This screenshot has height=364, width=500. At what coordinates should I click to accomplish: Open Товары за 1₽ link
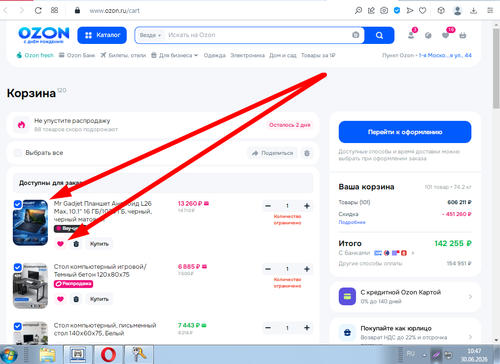[x=318, y=55]
